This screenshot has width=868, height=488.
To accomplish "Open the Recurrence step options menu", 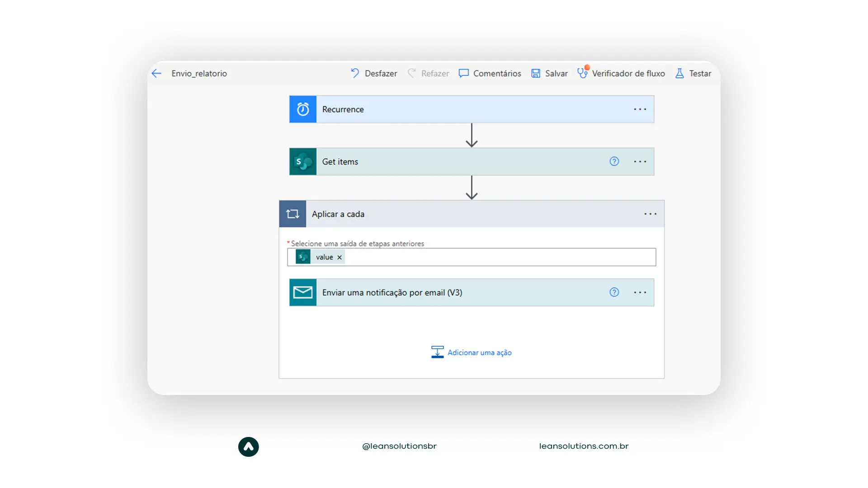I will tap(640, 109).
